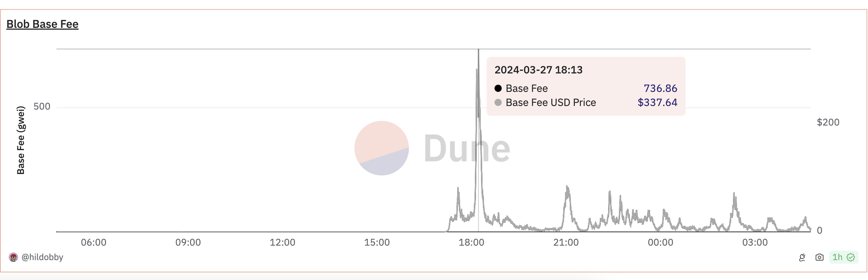Click the hildobby profile avatar
868x280 pixels.
coord(13,257)
